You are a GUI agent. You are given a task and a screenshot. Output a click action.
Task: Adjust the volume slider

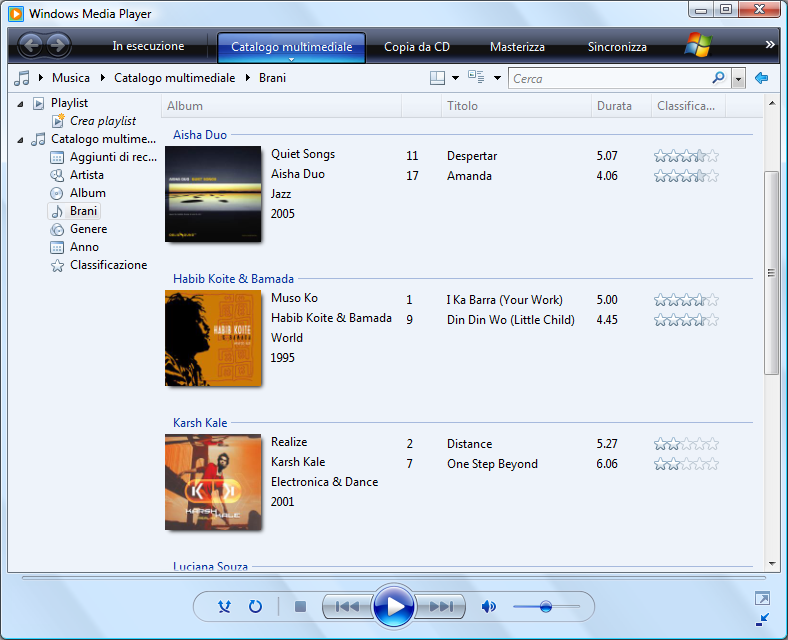pyautogui.click(x=546, y=607)
